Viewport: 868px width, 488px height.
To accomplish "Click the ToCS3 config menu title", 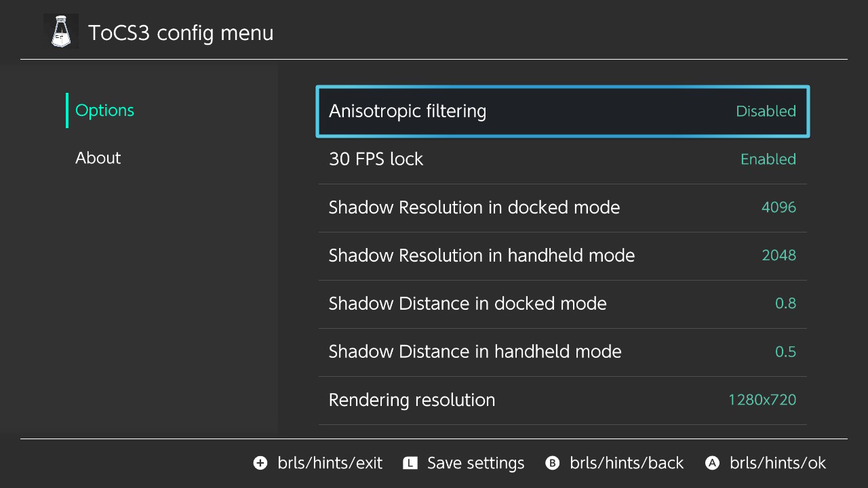I will 181,33.
